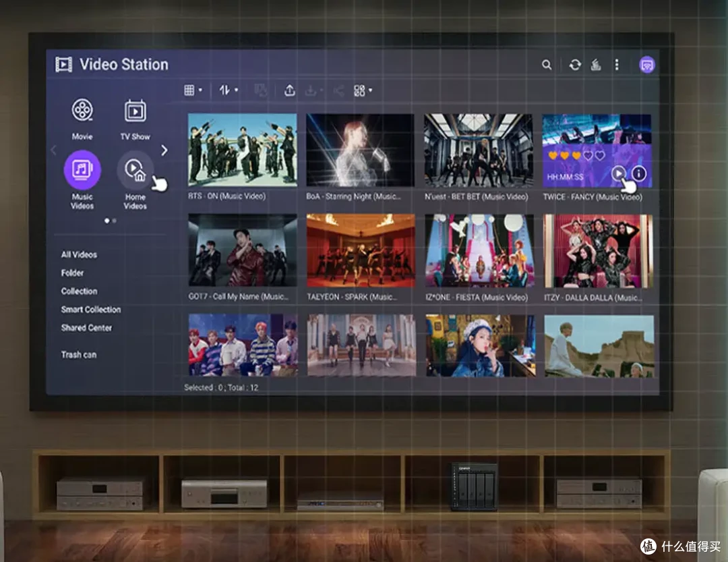Open Trash can in the sidebar
Image resolution: width=728 pixels, height=562 pixels.
(79, 355)
